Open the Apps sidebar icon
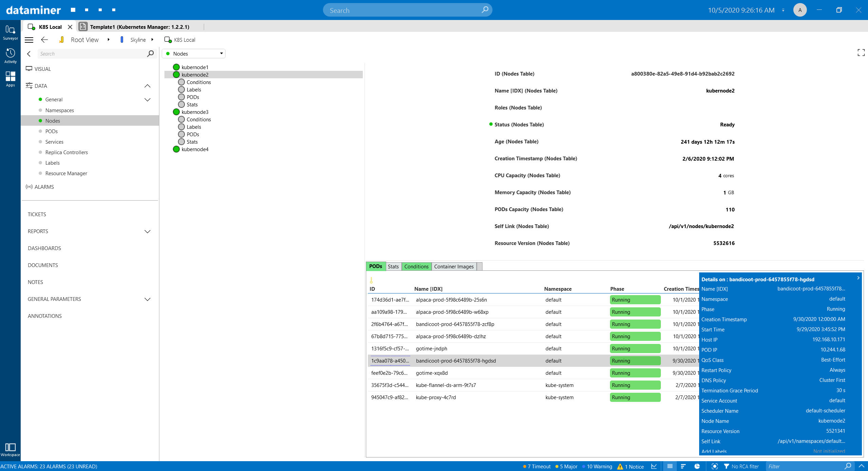The width and height of the screenshot is (868, 471). [x=10, y=79]
